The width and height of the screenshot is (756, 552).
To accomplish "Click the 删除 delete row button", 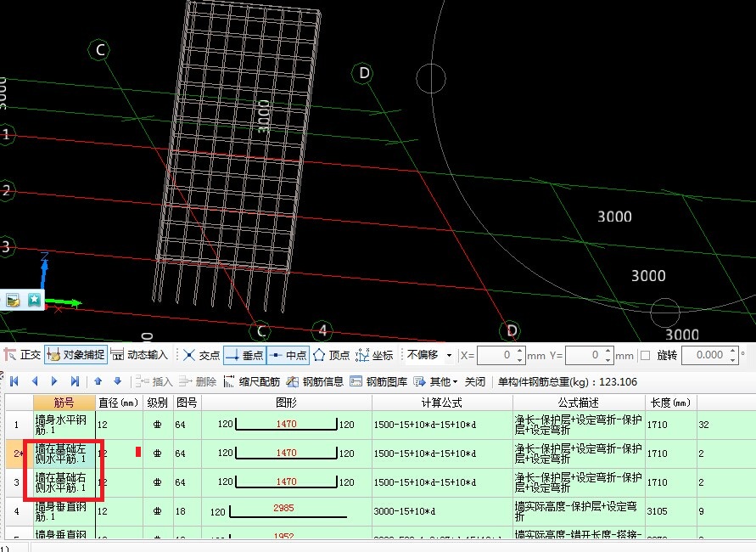I will pyautogui.click(x=198, y=381).
